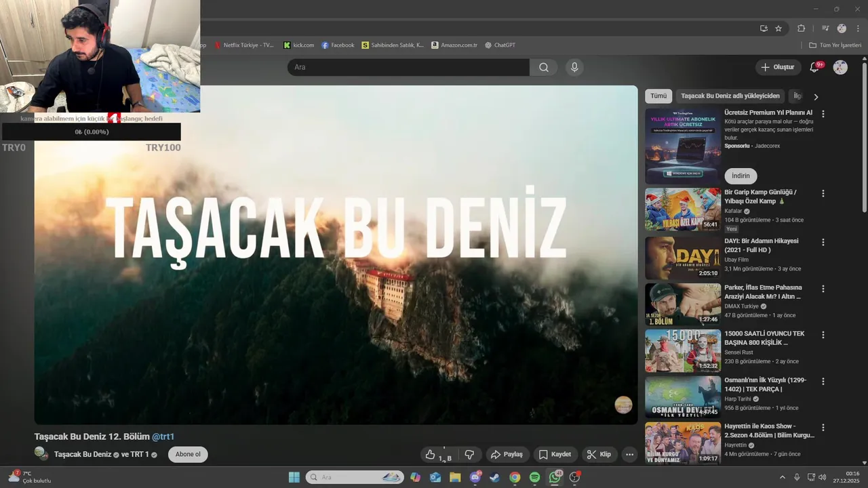Open options for the sponsored Jadecorex ad
The image size is (868, 488).
point(823,114)
